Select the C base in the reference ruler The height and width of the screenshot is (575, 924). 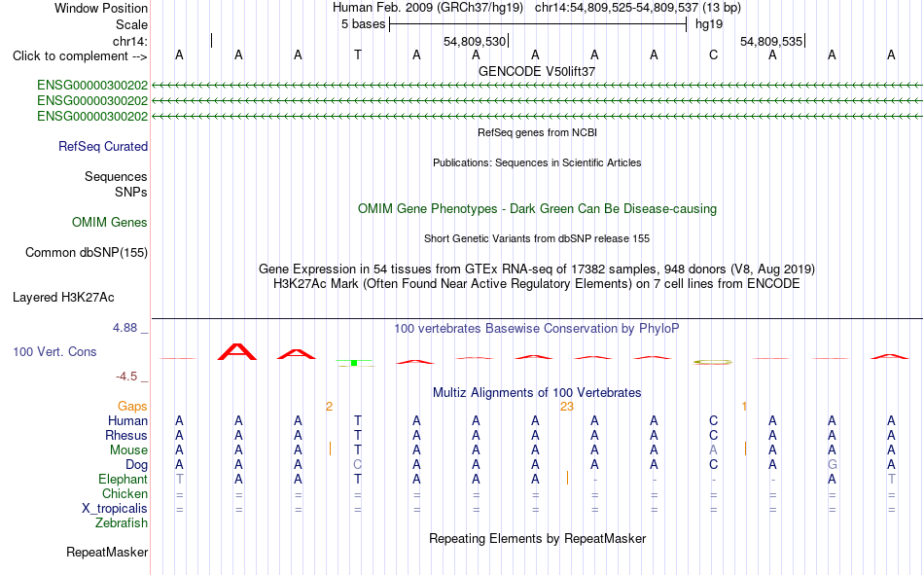713,54
